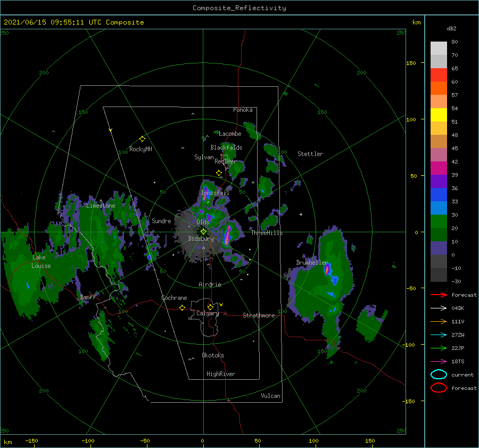Click the intense storm cell over Innisfail
479x448 pixels.
[206, 192]
